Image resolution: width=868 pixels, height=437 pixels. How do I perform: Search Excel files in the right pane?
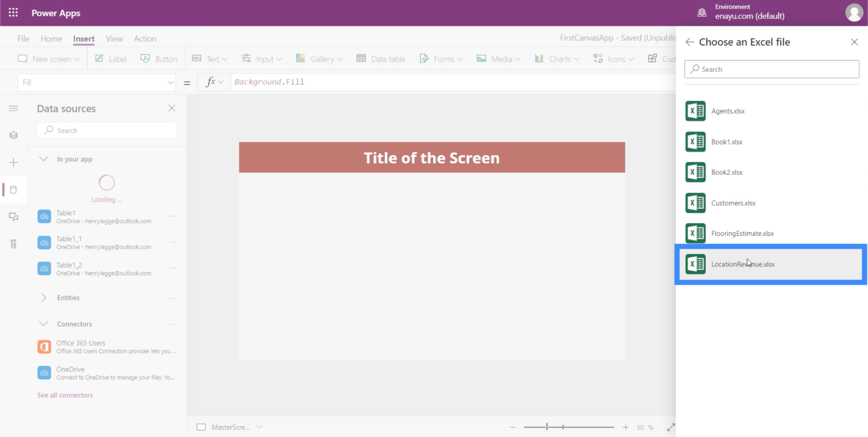pyautogui.click(x=771, y=69)
